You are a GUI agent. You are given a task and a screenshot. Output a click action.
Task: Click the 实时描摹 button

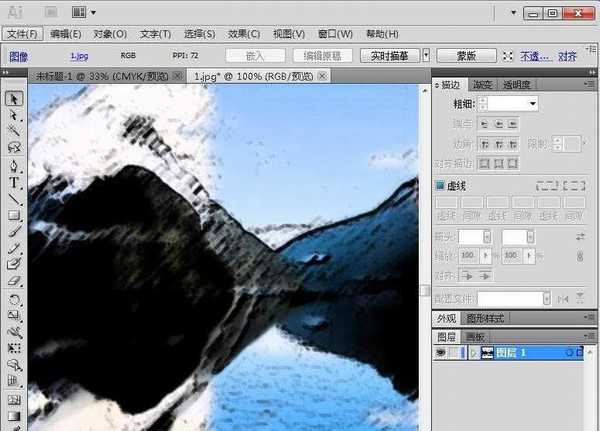point(390,55)
